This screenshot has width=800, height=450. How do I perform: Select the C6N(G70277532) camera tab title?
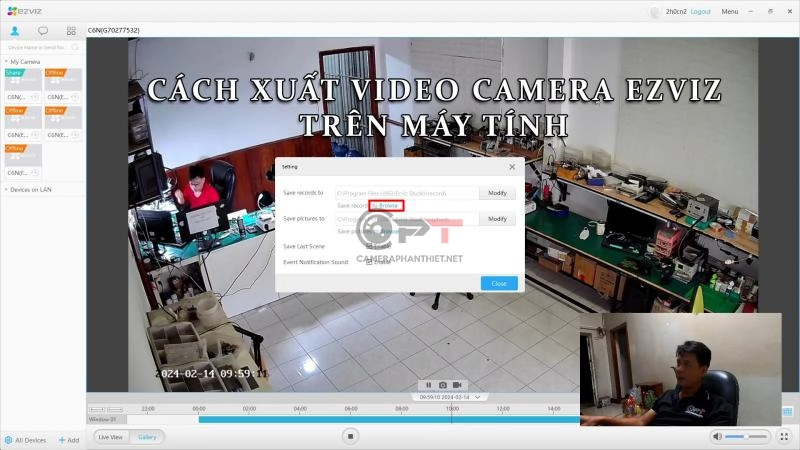click(x=114, y=30)
